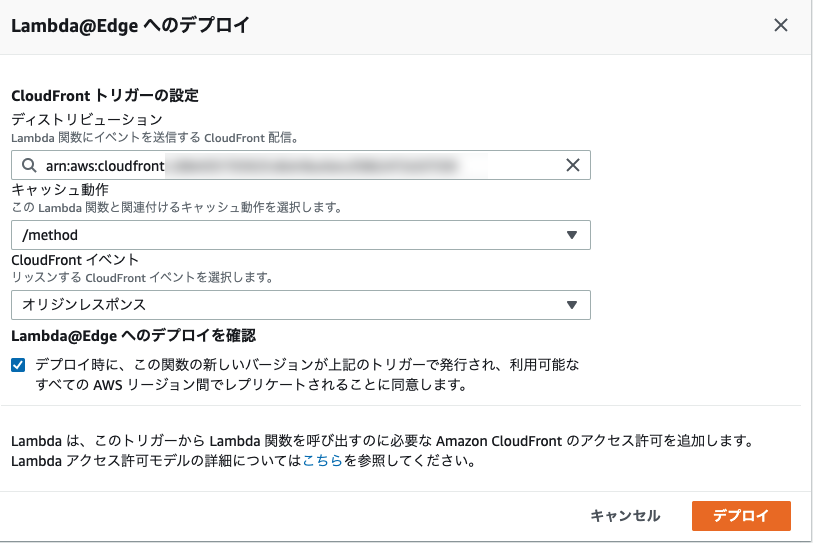Open the こちら permissions link
This screenshot has height=543, width=813.
coord(323,461)
